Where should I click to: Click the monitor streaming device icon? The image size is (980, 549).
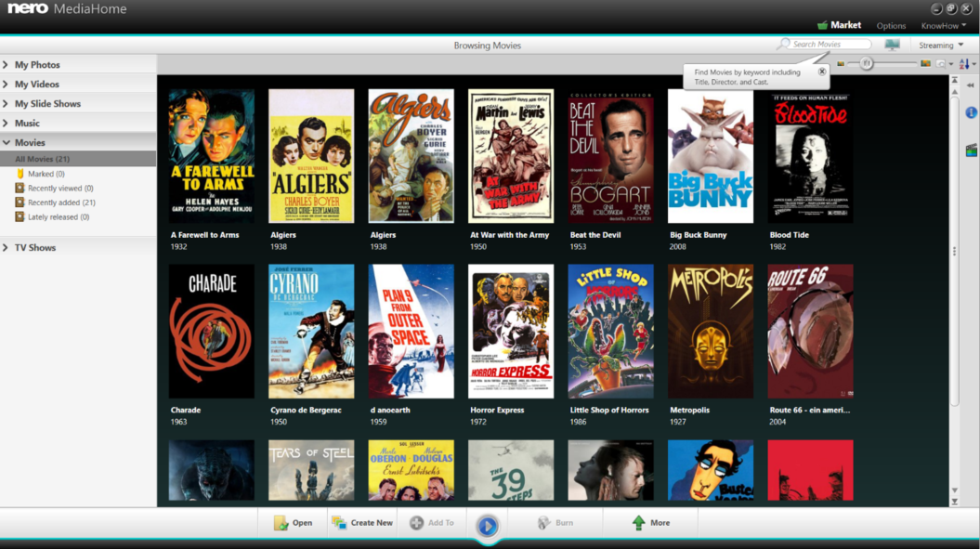[892, 45]
